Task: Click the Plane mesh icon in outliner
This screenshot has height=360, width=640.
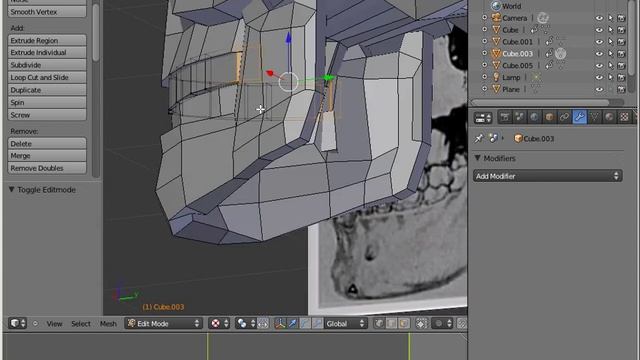Action: (496, 89)
